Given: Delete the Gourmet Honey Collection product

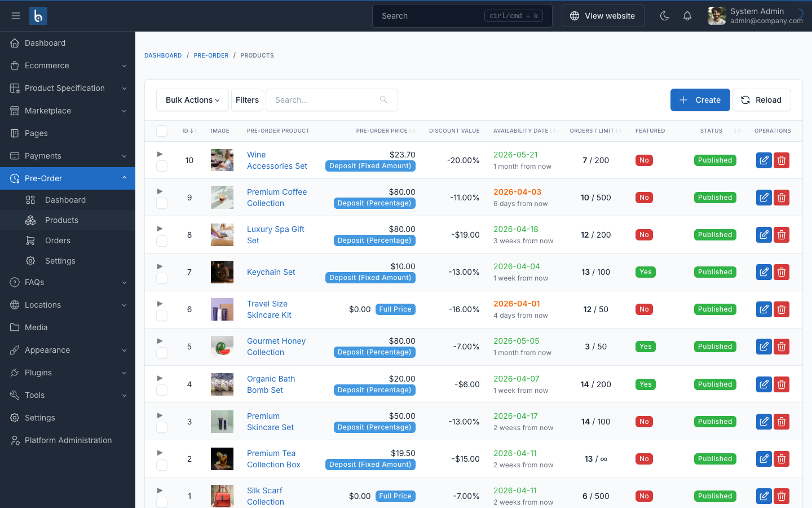Looking at the screenshot, I should (781, 347).
